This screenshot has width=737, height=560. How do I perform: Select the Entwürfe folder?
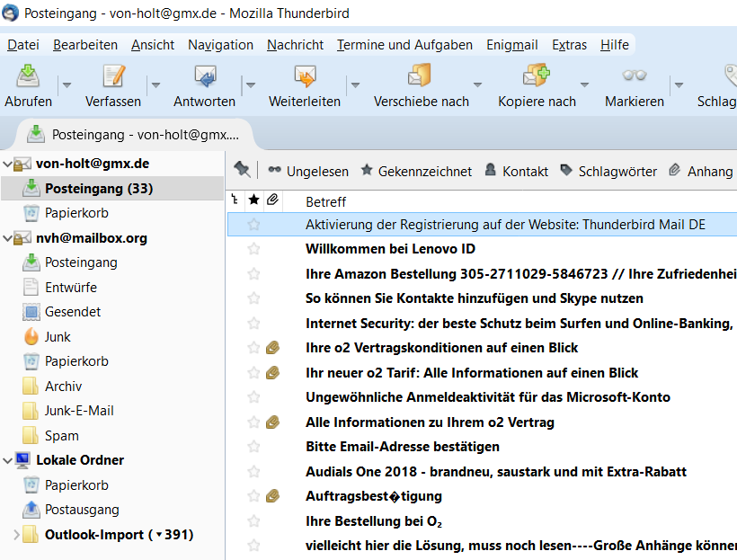(71, 288)
